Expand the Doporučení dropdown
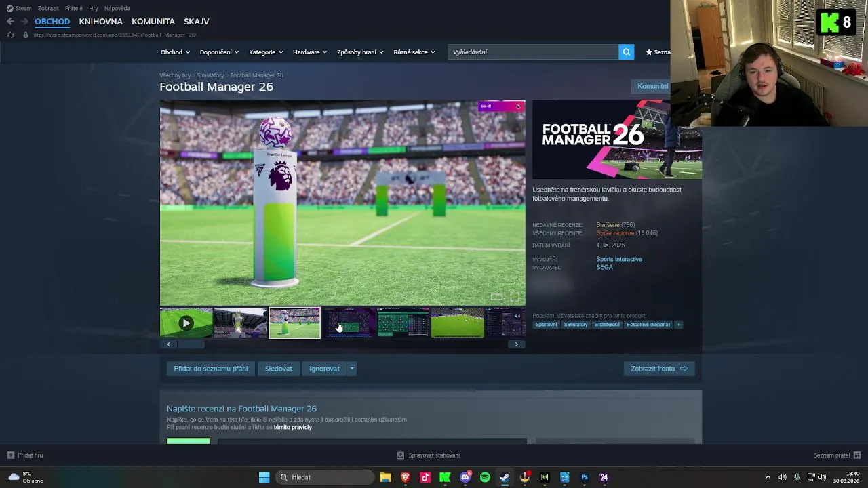 click(219, 52)
